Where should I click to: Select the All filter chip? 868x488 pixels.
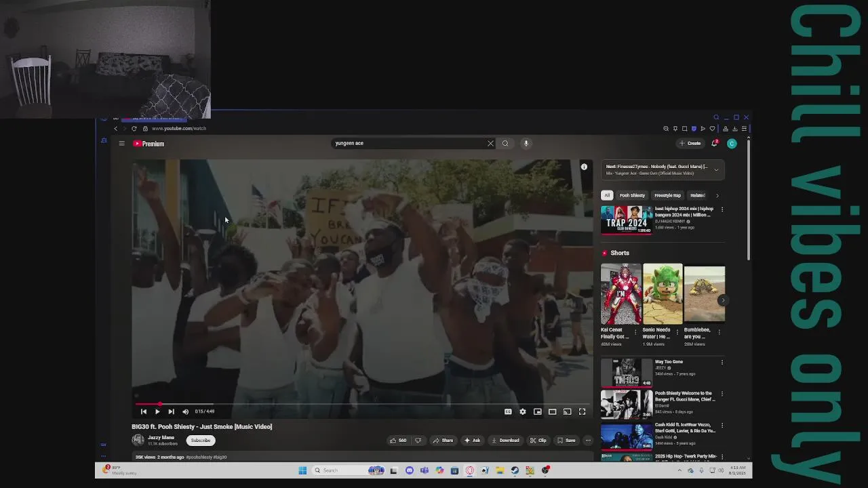pos(607,195)
